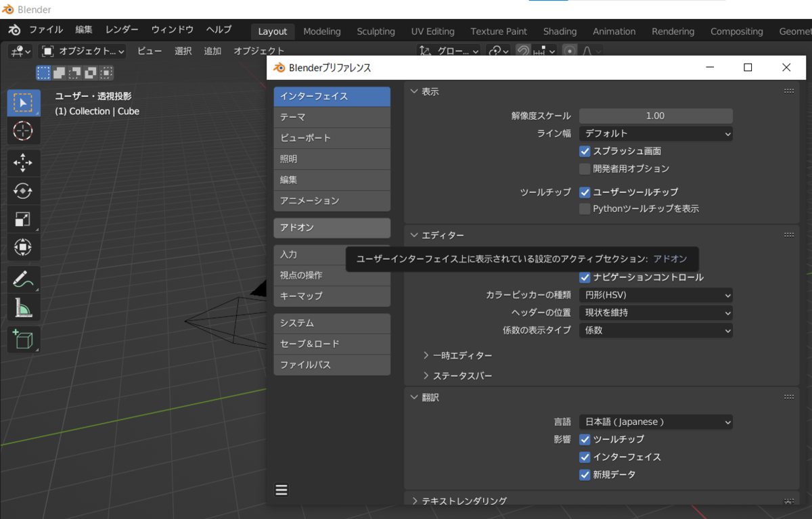Screen dimensions: 812x519
Task: Open the editor type selector in viewport header
Action: 21,51
